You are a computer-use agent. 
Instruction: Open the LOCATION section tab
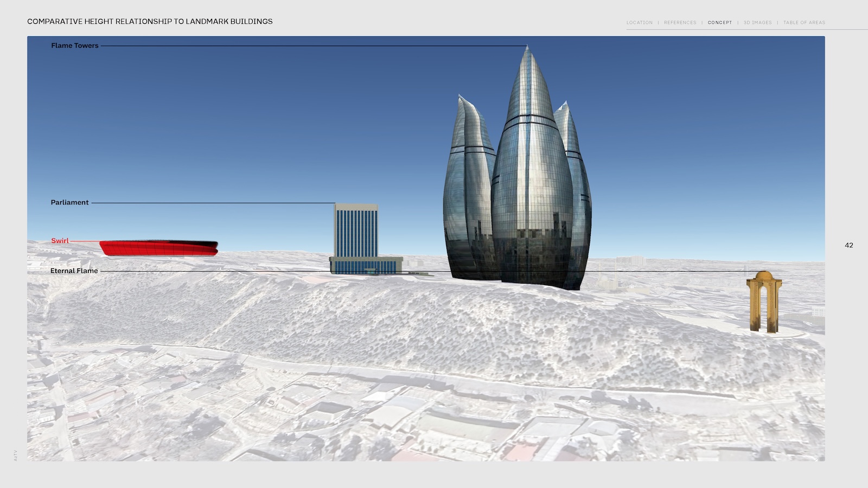(x=639, y=23)
